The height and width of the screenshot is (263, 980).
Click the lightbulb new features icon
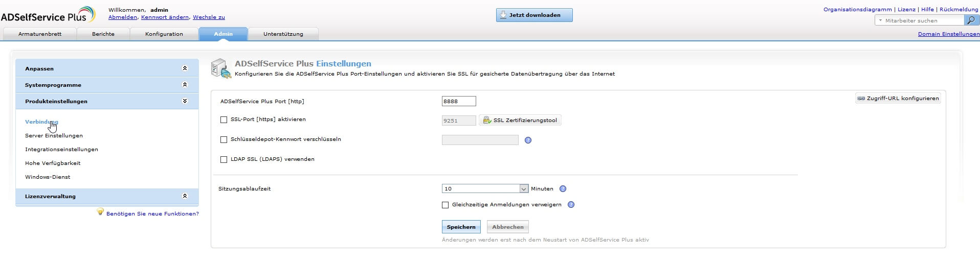pos(100,212)
